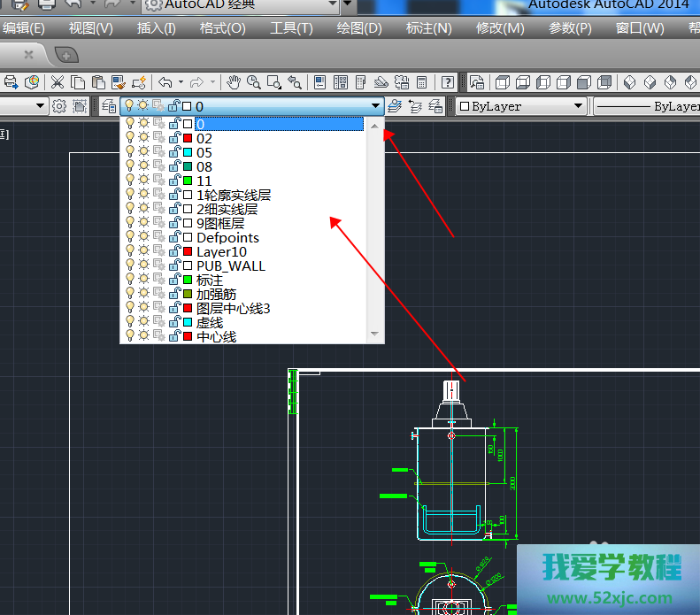Image resolution: width=700 pixels, height=615 pixels.
Task: Click the Make Object's Layer Current icon
Action: click(394, 106)
